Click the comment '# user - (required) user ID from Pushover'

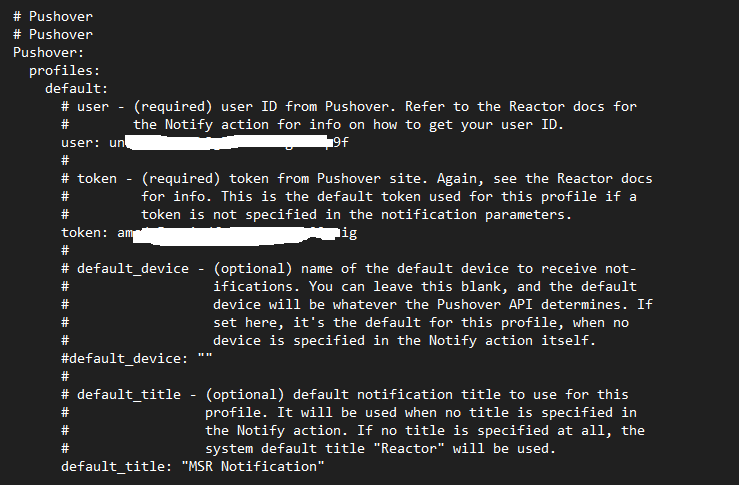[349, 107]
